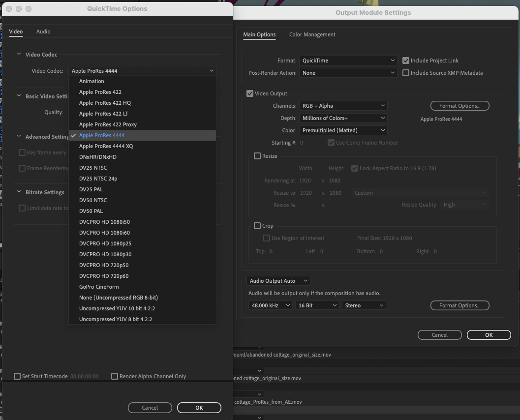Select Uncompressed YUV 10 bit 4:2:2
This screenshot has height=420, width=520.
142,308
